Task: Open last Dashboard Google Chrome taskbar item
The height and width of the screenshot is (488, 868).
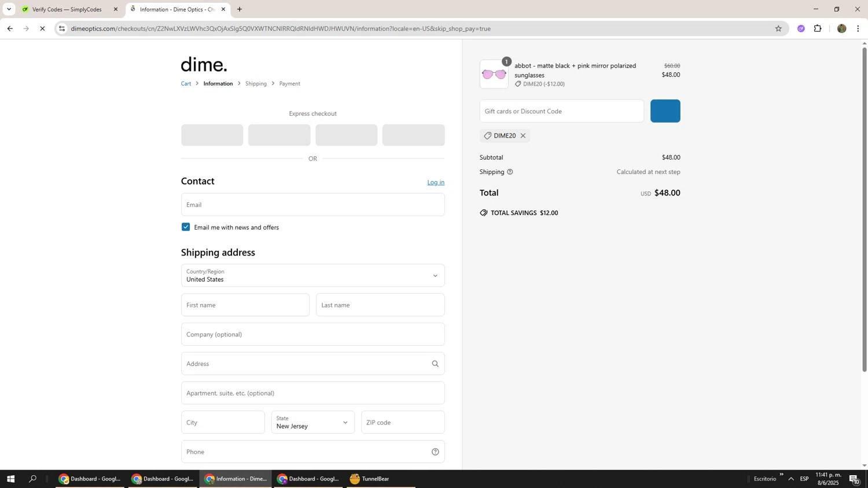Action: click(x=308, y=479)
